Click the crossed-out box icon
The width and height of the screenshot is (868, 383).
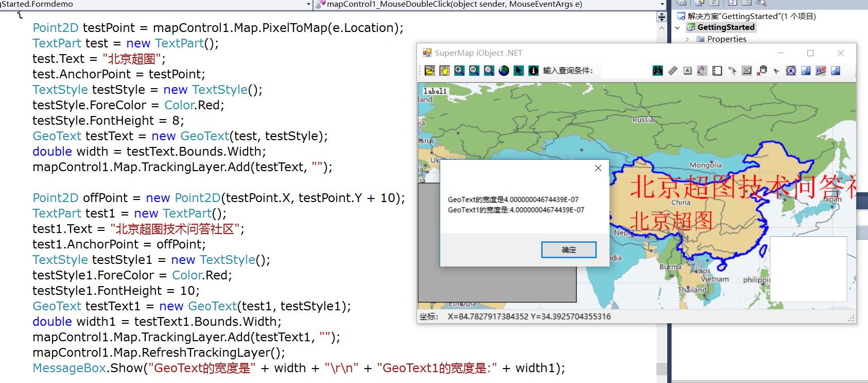747,71
